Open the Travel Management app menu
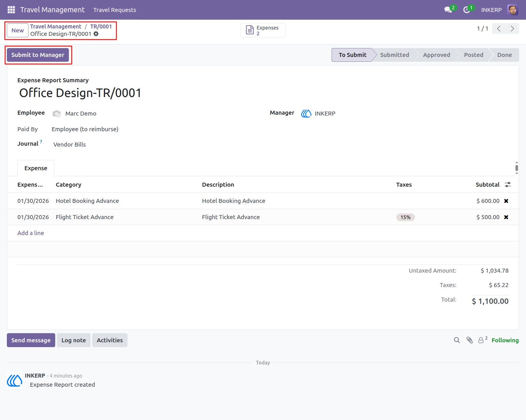 [52, 10]
